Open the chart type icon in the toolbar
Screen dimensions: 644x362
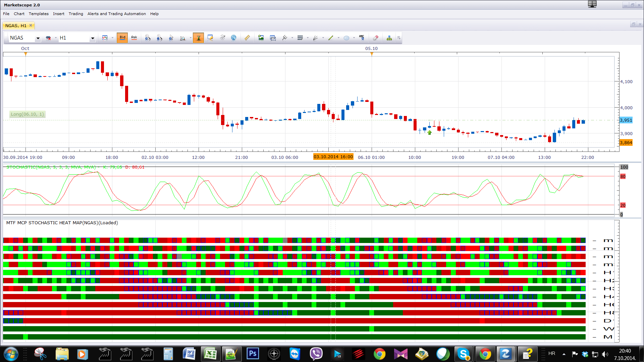105,38
